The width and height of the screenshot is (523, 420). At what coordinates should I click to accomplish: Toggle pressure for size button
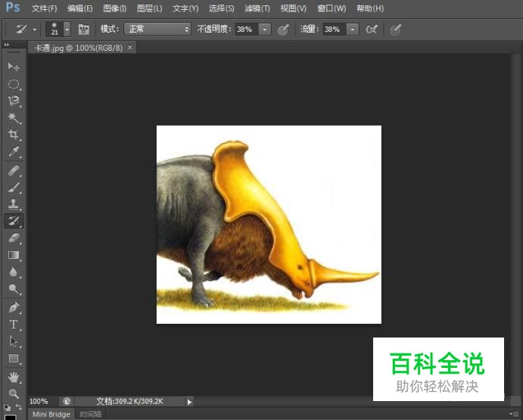[x=395, y=30]
